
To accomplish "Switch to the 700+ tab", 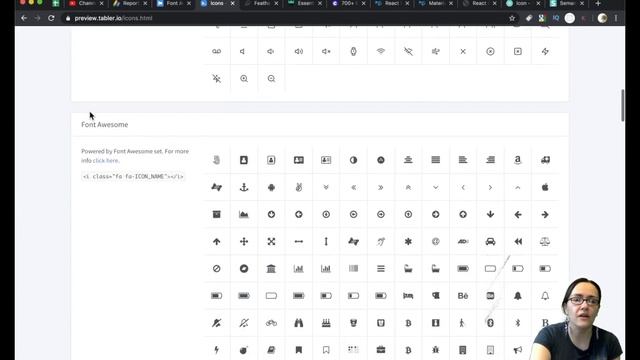I will [349, 4].
